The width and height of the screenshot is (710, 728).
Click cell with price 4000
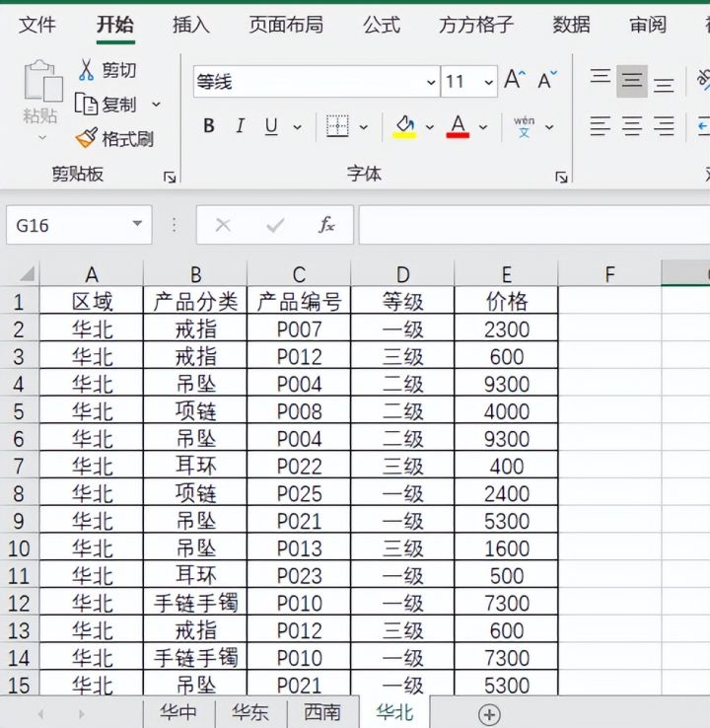tap(507, 411)
